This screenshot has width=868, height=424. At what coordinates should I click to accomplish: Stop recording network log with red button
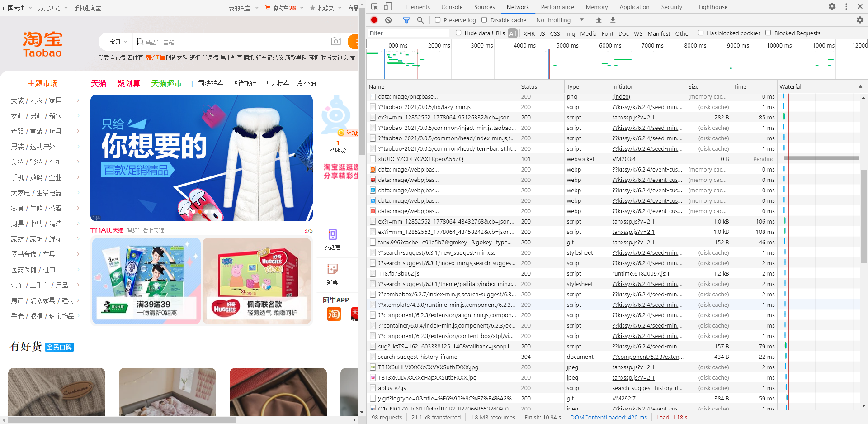click(374, 20)
